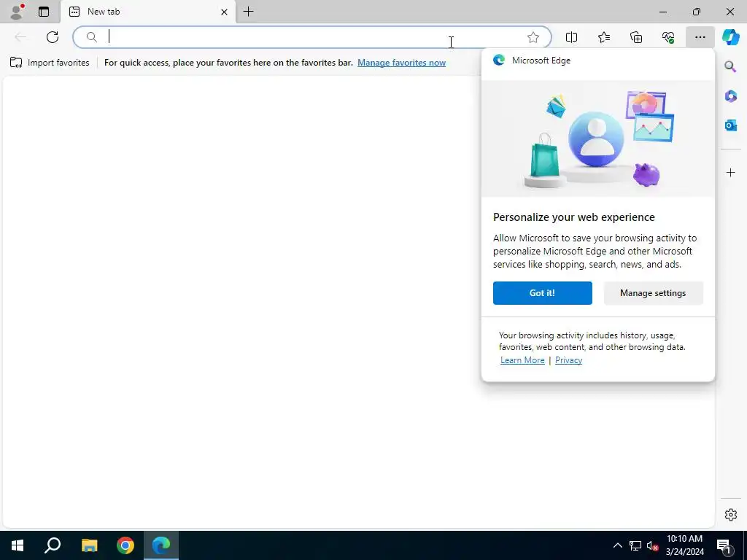
Task: Click the Microsoft Edge popup title
Action: (x=541, y=61)
